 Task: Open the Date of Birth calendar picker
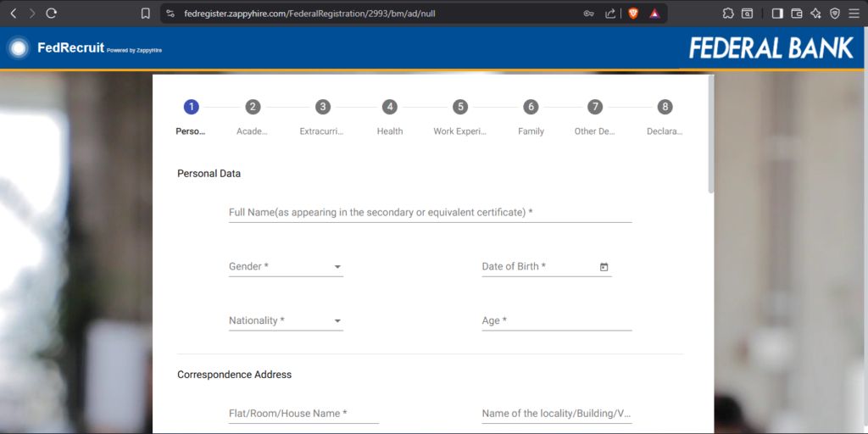604,267
